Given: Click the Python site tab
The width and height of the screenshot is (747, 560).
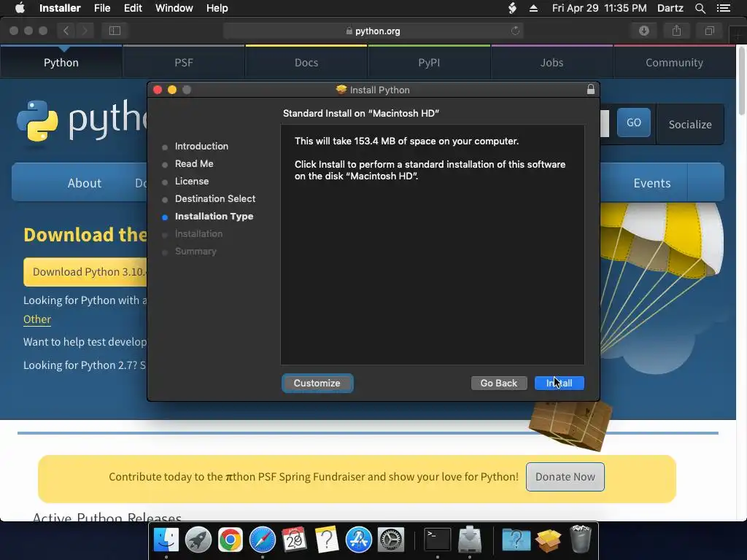Looking at the screenshot, I should [61, 63].
